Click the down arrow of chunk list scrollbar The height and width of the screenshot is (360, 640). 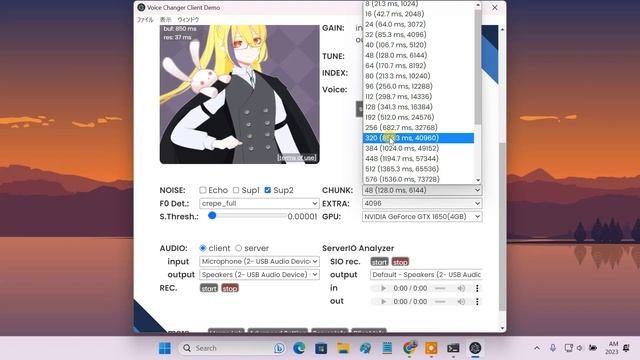pos(478,180)
